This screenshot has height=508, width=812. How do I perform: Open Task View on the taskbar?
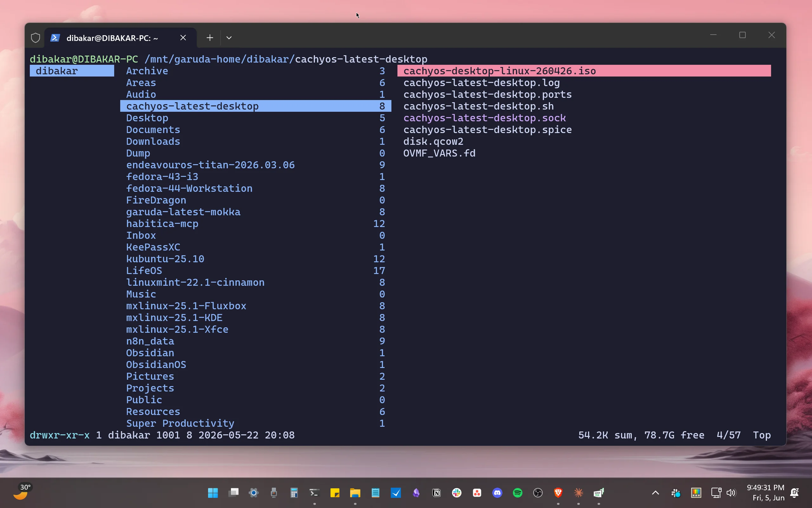click(233, 493)
